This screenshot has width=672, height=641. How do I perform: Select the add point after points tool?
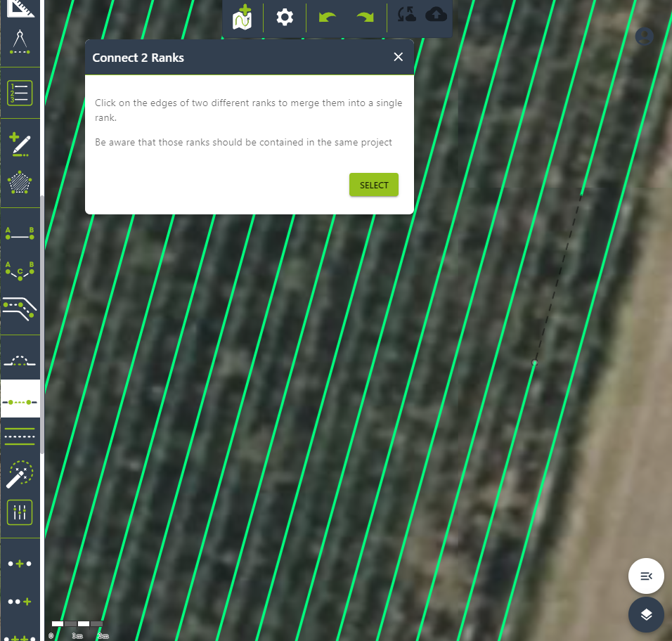[x=20, y=602]
